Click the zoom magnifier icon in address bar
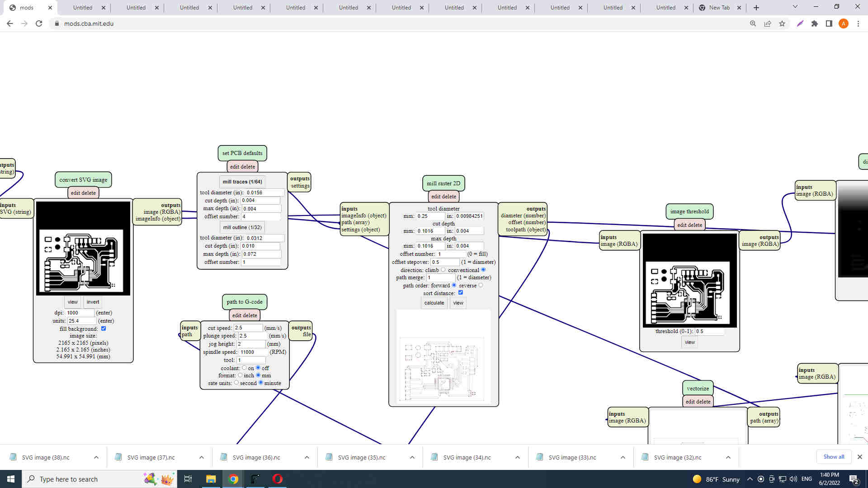The width and height of the screenshot is (868, 488). click(x=753, y=23)
